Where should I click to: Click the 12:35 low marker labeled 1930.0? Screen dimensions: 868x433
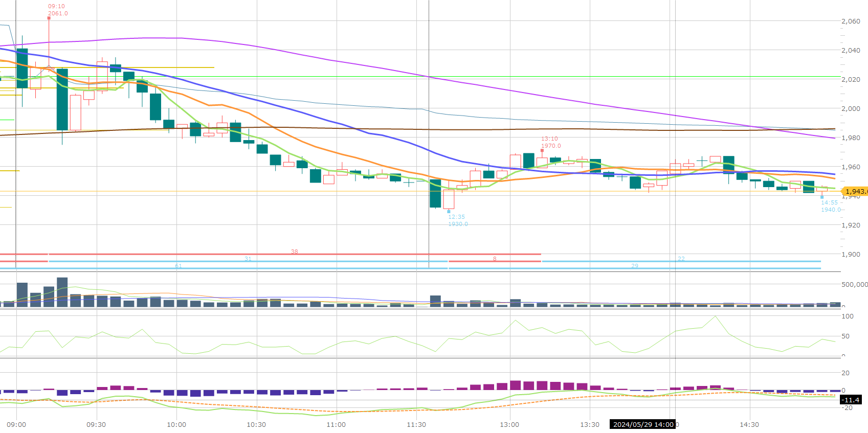click(449, 211)
